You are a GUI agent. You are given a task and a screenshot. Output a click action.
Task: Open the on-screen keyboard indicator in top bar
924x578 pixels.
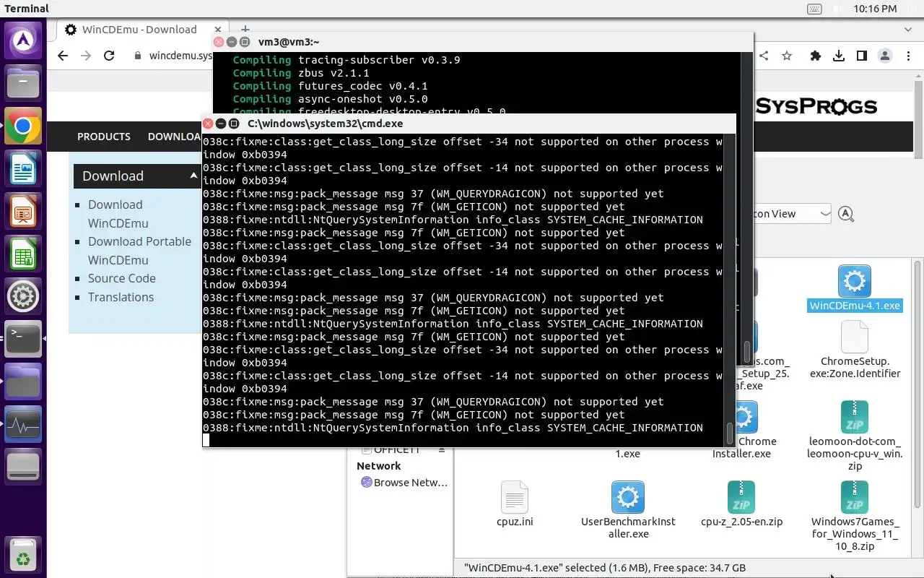(x=814, y=9)
